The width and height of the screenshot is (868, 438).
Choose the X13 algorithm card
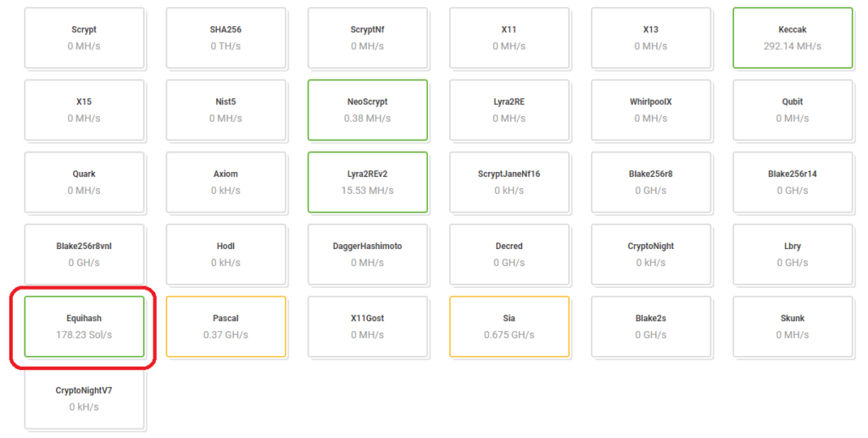click(650, 37)
